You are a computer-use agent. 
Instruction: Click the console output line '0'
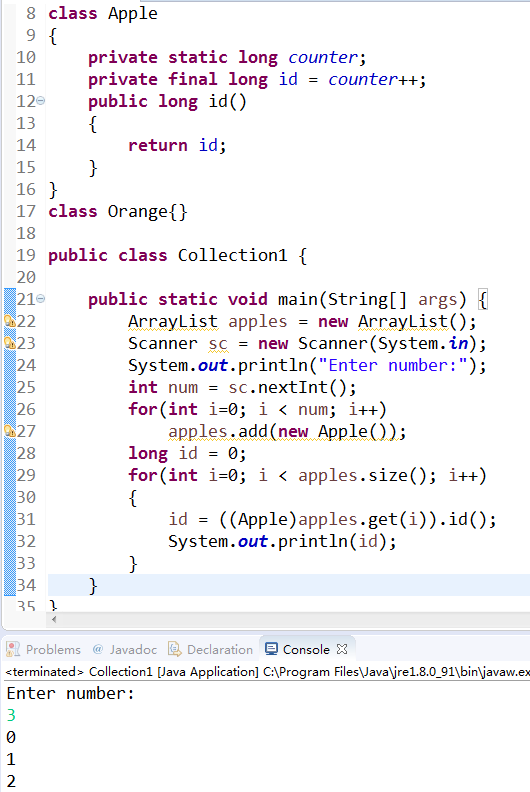[x=11, y=737]
